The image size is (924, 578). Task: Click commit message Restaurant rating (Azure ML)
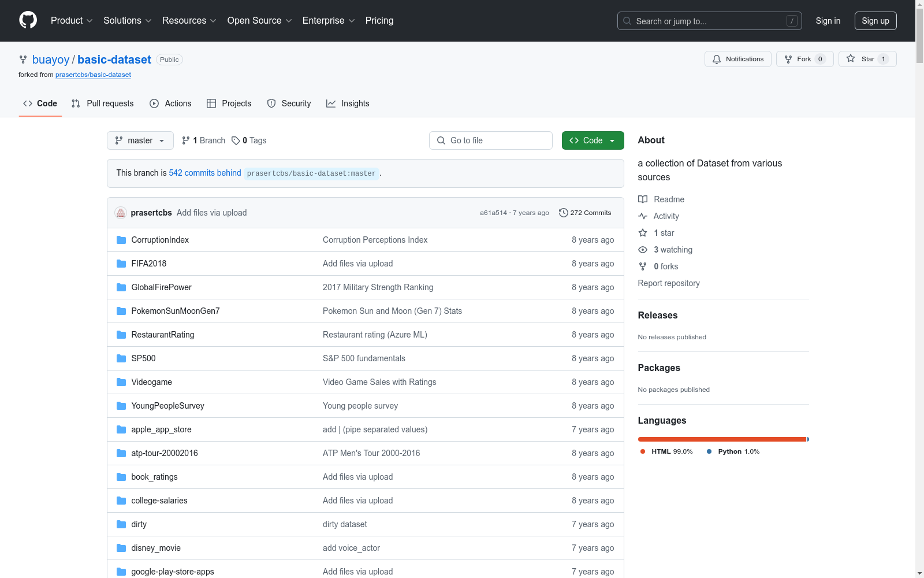click(375, 335)
